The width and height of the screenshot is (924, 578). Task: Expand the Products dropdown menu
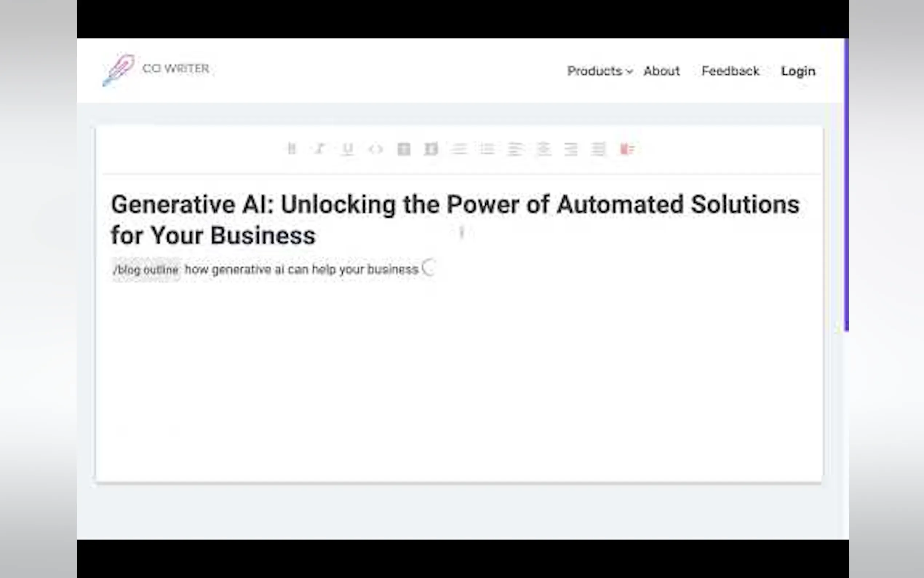point(599,71)
